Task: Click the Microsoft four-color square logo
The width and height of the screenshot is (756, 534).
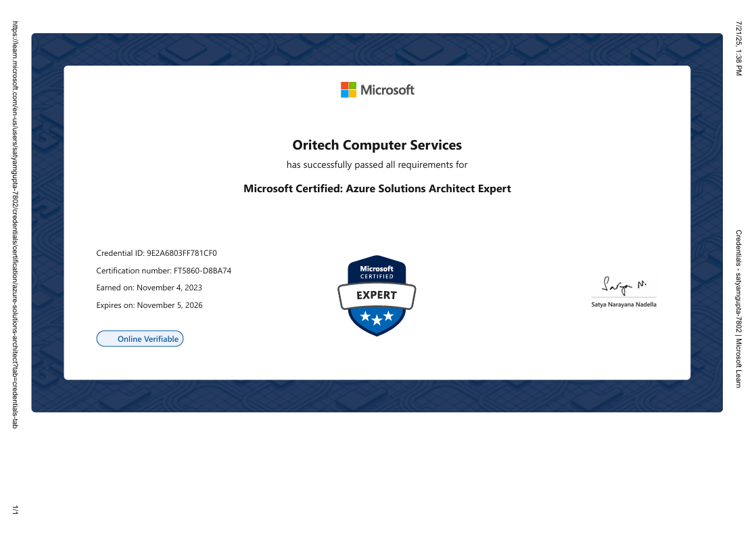Action: coord(348,90)
